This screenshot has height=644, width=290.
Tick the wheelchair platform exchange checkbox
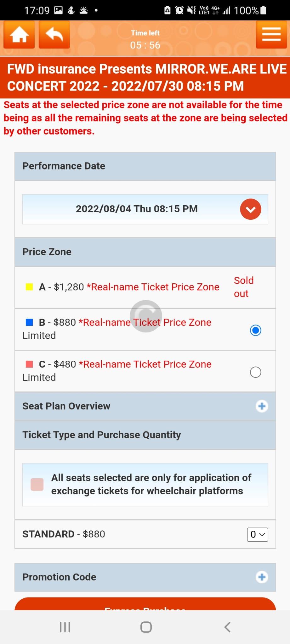click(37, 484)
